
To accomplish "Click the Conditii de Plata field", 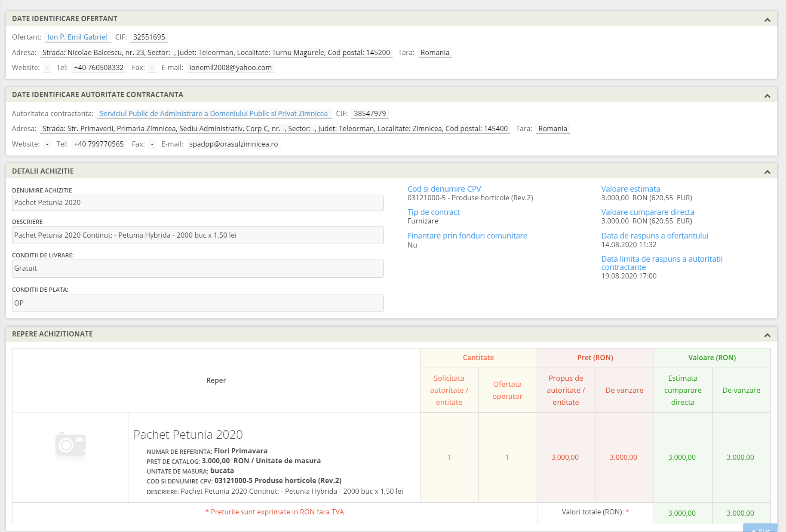I will click(x=198, y=303).
